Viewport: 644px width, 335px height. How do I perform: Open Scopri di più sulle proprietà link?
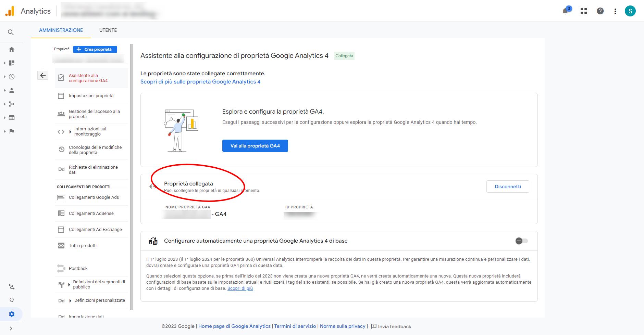(x=200, y=82)
